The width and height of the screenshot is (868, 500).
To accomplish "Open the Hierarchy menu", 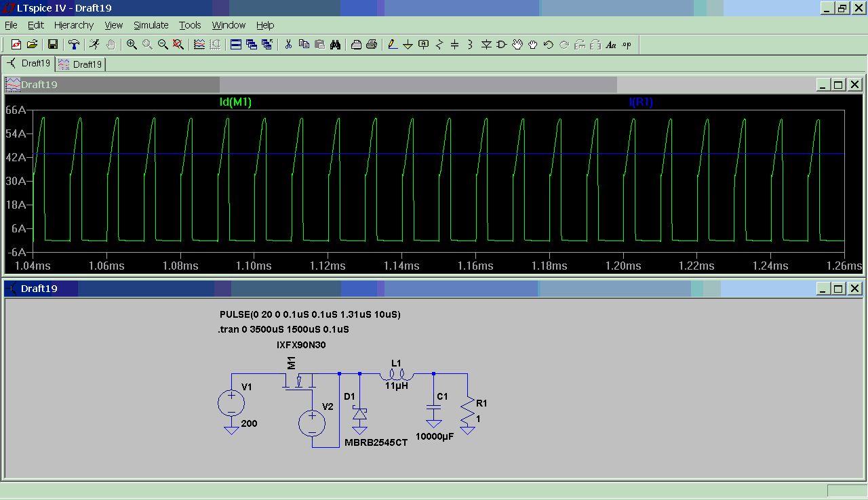I will click(74, 25).
